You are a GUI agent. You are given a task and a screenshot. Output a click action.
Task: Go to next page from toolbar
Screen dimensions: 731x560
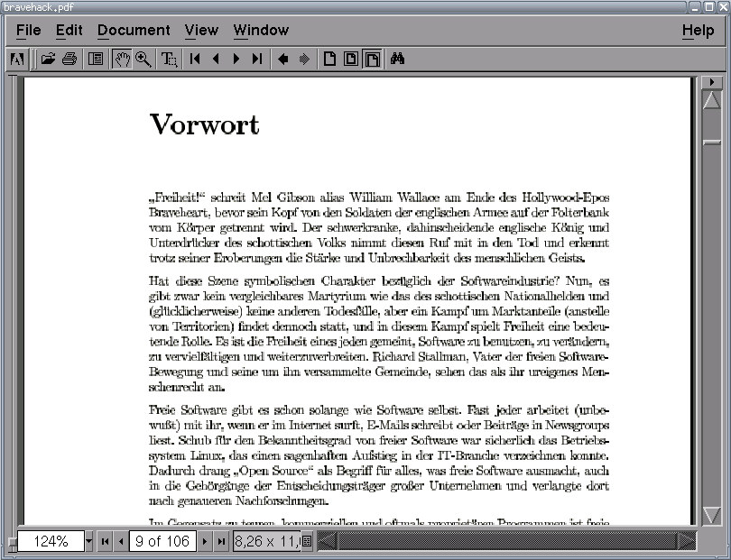[236, 60]
